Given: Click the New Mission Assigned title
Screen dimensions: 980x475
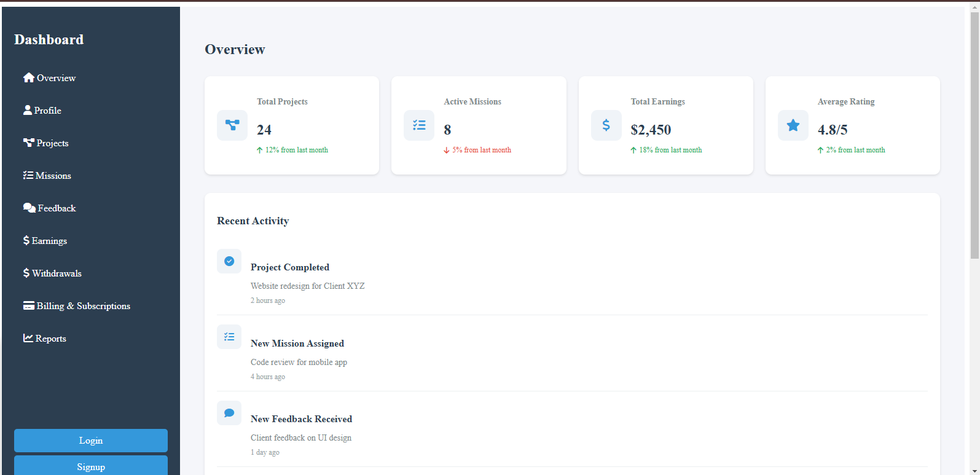Looking at the screenshot, I should (x=297, y=343).
